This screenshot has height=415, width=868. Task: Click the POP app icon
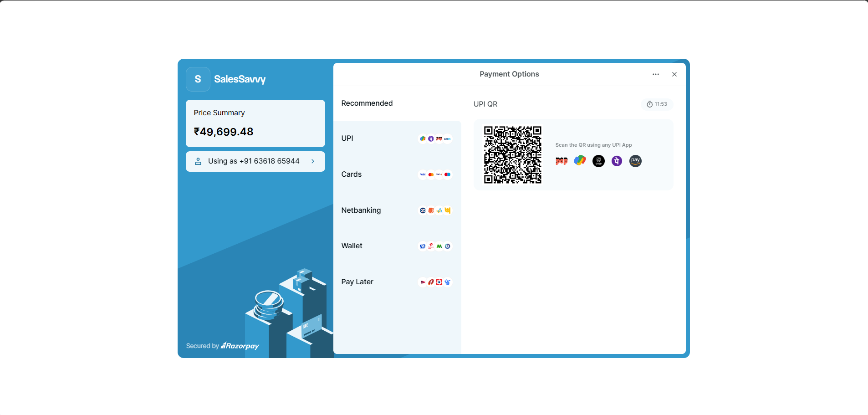point(561,160)
